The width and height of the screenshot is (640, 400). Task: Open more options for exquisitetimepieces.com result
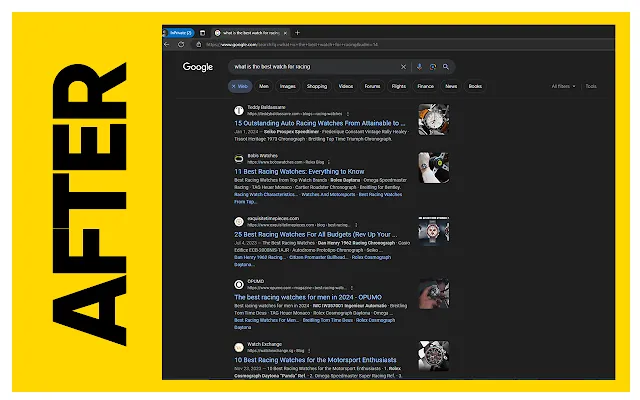pos(356,225)
